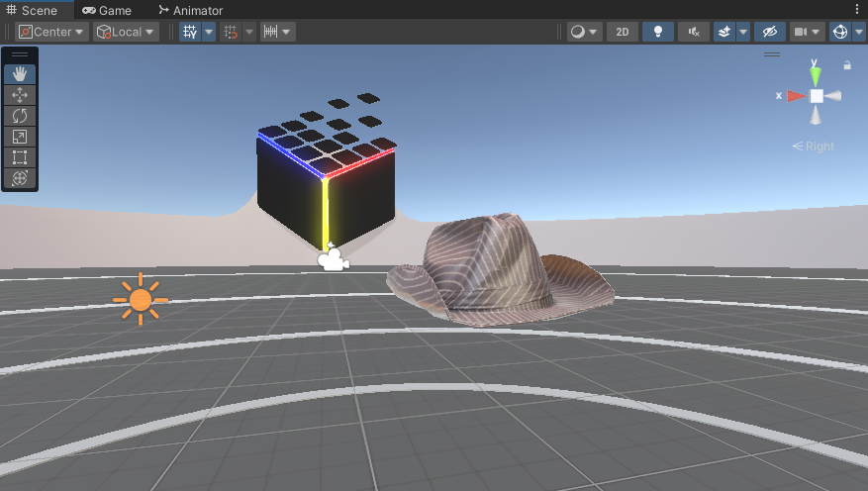
Task: Click the green Y axis gizmo cone
Action: coord(815,75)
